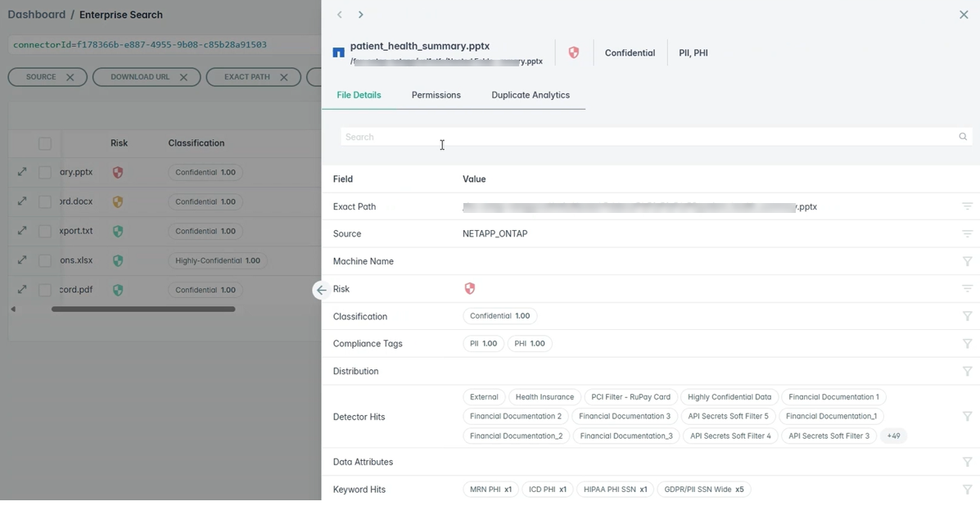Click funnel filter icon for Distribution row
980x506 pixels.
click(x=967, y=371)
